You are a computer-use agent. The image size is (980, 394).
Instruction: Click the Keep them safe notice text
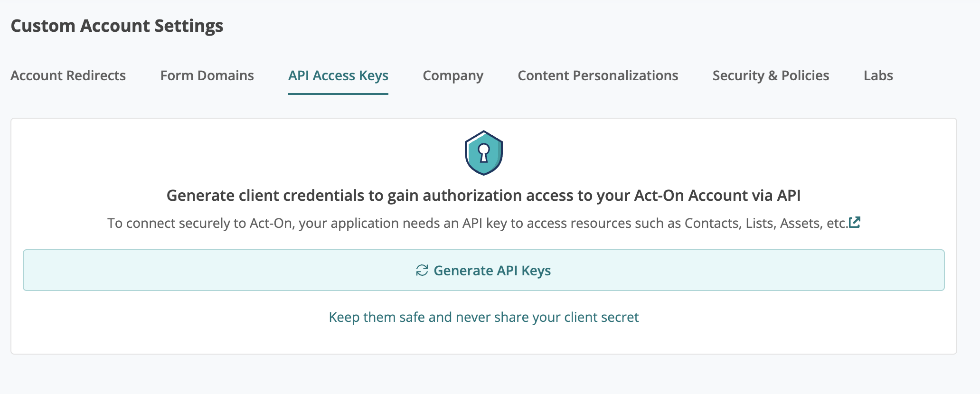pos(483,317)
